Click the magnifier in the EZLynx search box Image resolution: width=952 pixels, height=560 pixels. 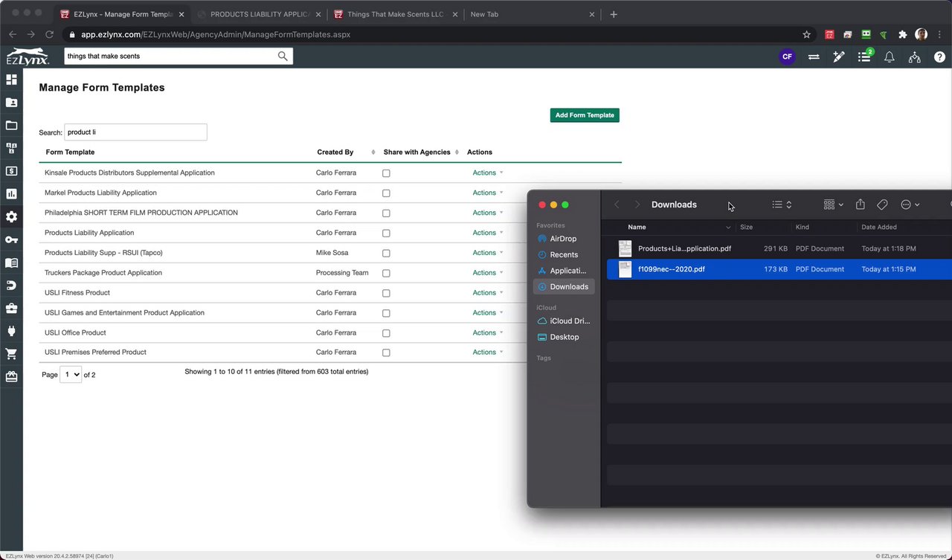(283, 56)
